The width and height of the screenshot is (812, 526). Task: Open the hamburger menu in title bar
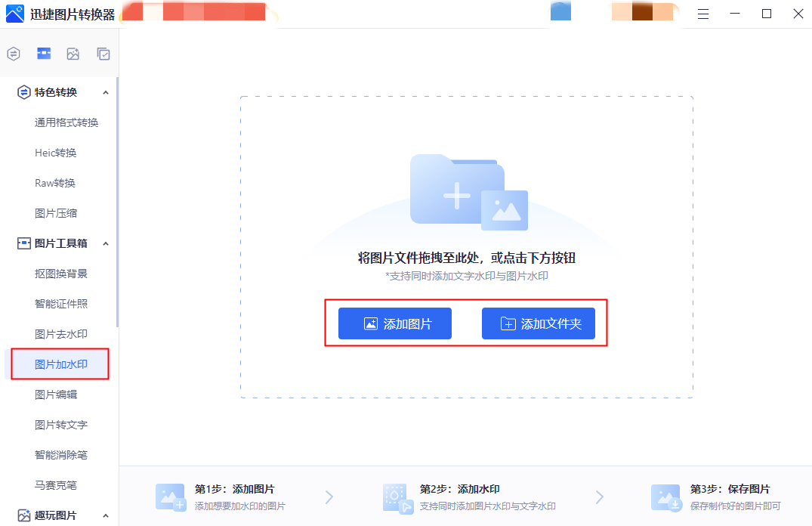click(x=703, y=14)
